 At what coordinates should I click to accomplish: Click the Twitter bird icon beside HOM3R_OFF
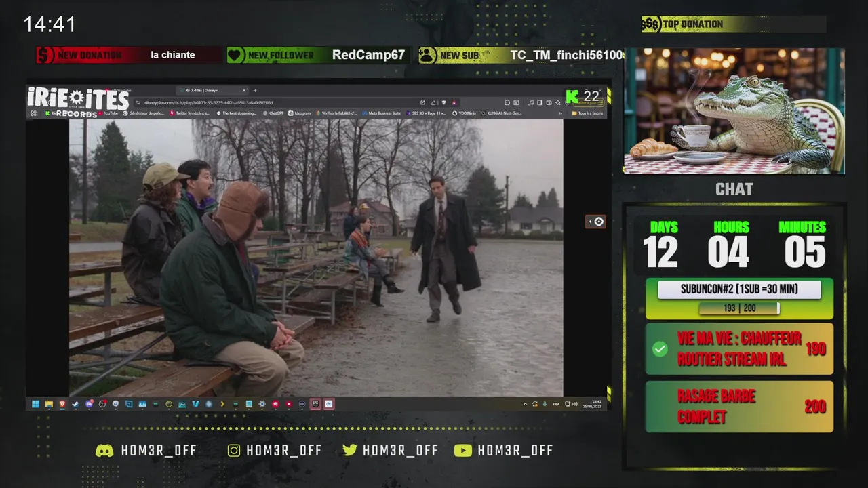(x=350, y=450)
